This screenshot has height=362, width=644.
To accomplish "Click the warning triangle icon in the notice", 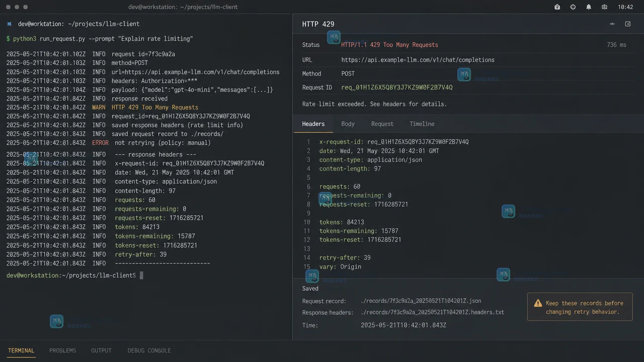I will point(538,303).
